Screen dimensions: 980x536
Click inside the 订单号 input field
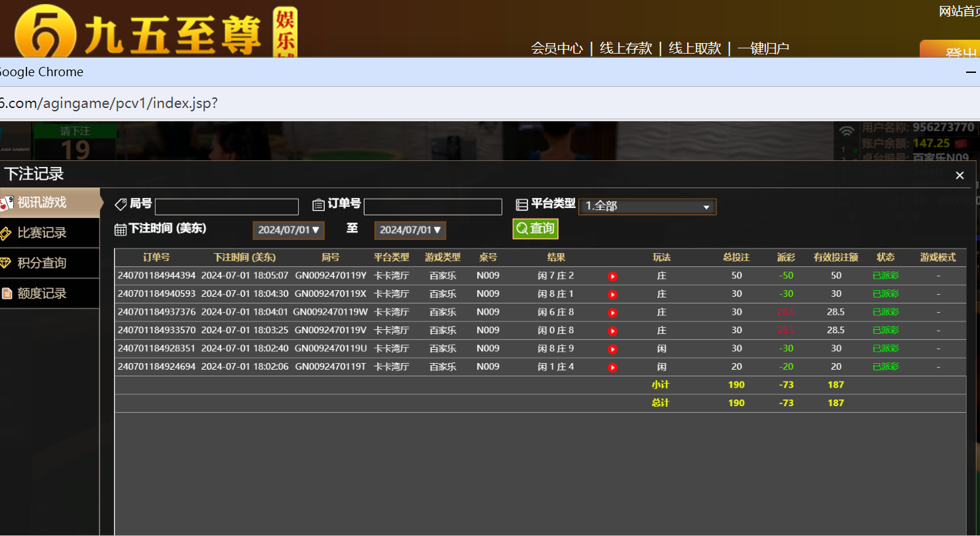433,206
